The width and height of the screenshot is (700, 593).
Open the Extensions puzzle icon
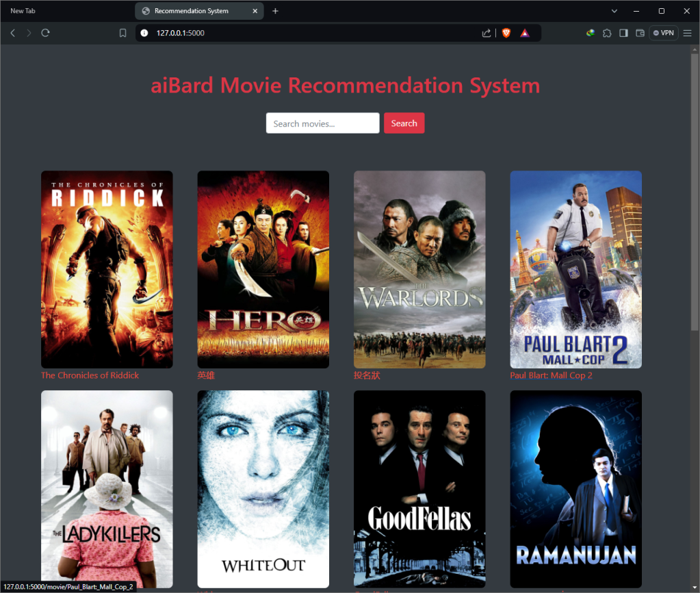[x=607, y=33]
